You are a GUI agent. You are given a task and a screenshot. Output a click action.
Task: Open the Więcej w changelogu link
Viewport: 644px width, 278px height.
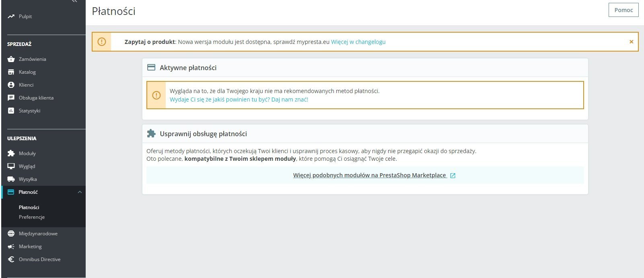pos(358,42)
